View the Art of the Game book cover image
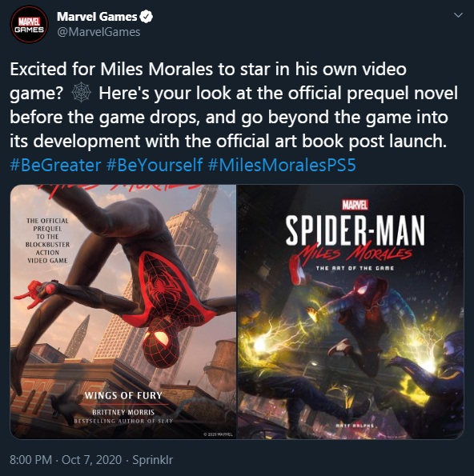The image size is (474, 476). pyautogui.click(x=351, y=312)
